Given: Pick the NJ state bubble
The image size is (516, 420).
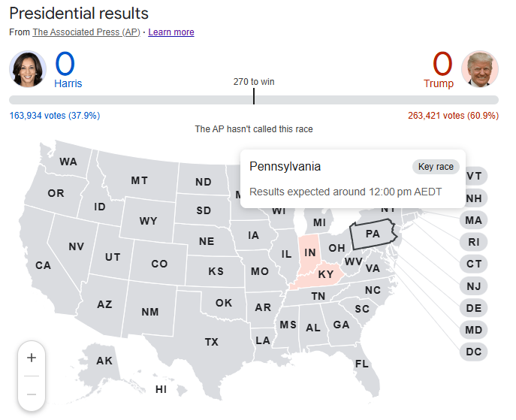Looking at the screenshot, I should [x=473, y=286].
